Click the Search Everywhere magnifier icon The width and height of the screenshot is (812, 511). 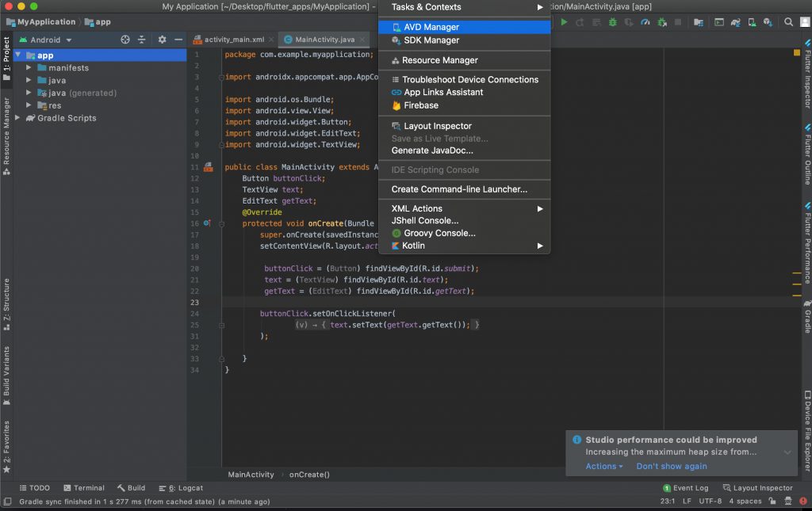(789, 22)
